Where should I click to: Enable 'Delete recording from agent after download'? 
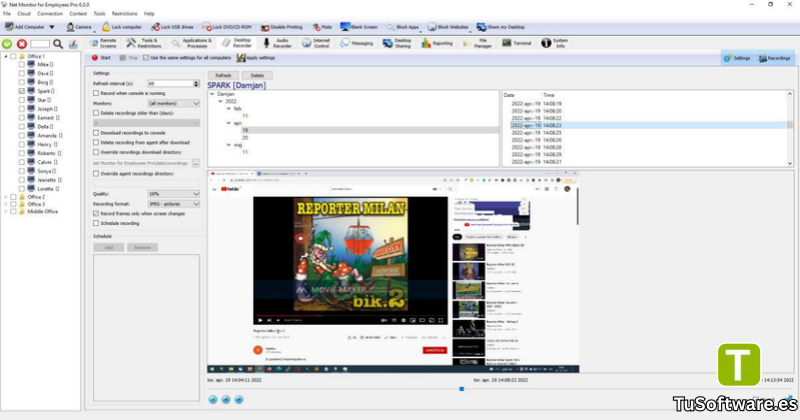96,142
